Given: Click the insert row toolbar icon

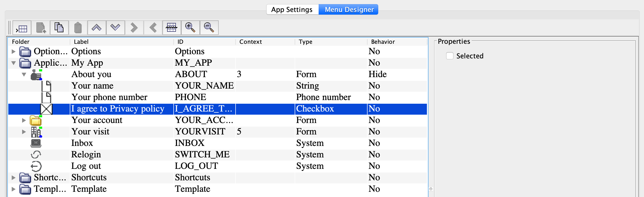Looking at the screenshot, I should tap(22, 28).
